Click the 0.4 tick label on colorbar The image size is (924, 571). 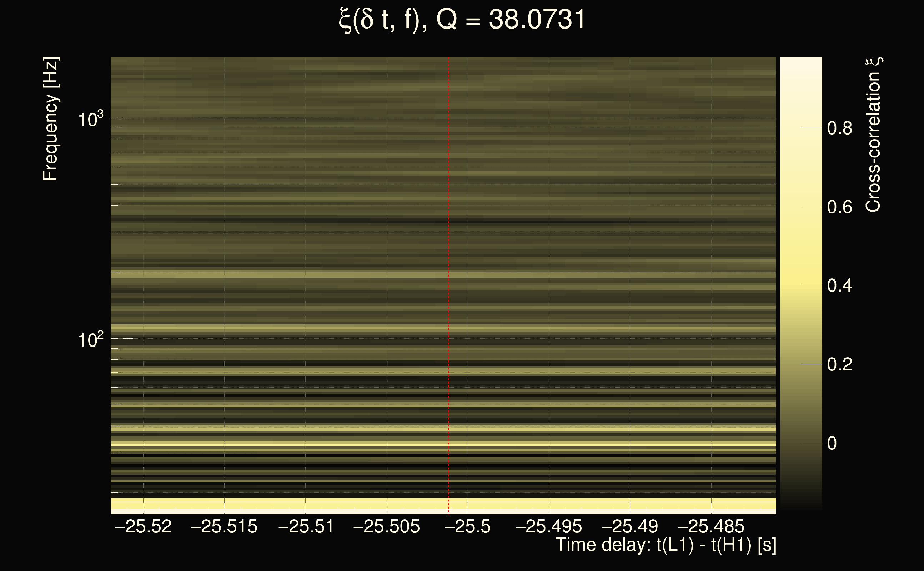pos(839,286)
